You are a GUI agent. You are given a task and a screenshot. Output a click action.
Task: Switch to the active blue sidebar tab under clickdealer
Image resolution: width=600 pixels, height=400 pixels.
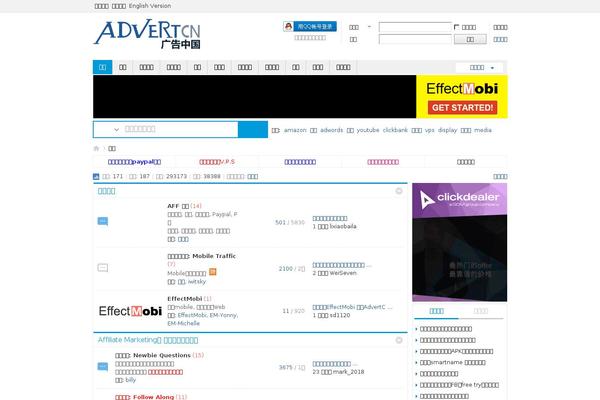[x=437, y=311]
